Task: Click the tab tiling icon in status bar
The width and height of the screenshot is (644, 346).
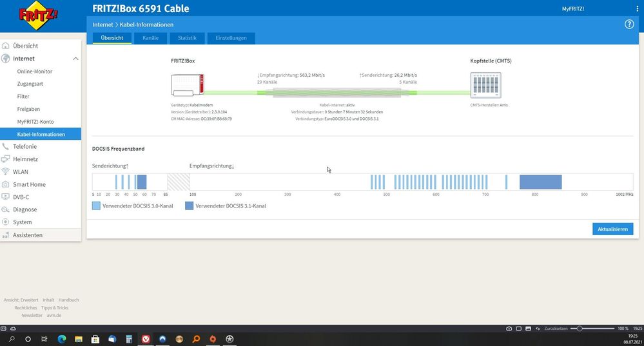Action: [519, 329]
